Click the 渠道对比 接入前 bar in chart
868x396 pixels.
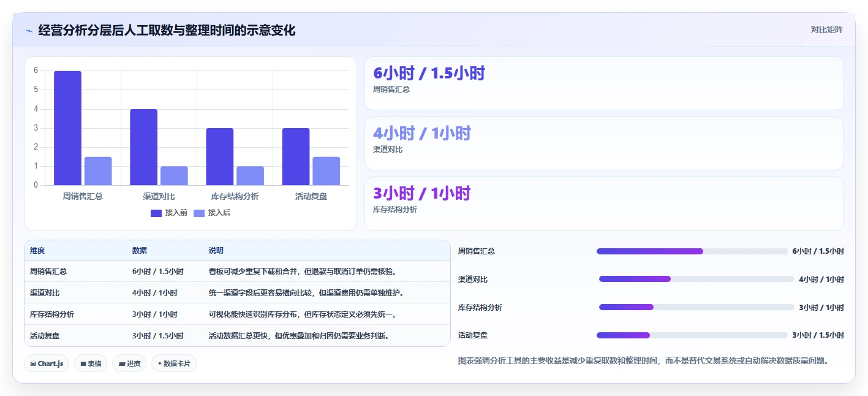coord(143,147)
